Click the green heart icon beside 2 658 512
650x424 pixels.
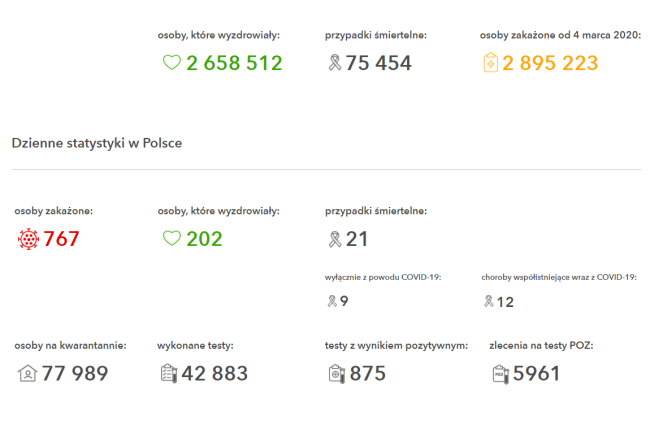pos(171,63)
